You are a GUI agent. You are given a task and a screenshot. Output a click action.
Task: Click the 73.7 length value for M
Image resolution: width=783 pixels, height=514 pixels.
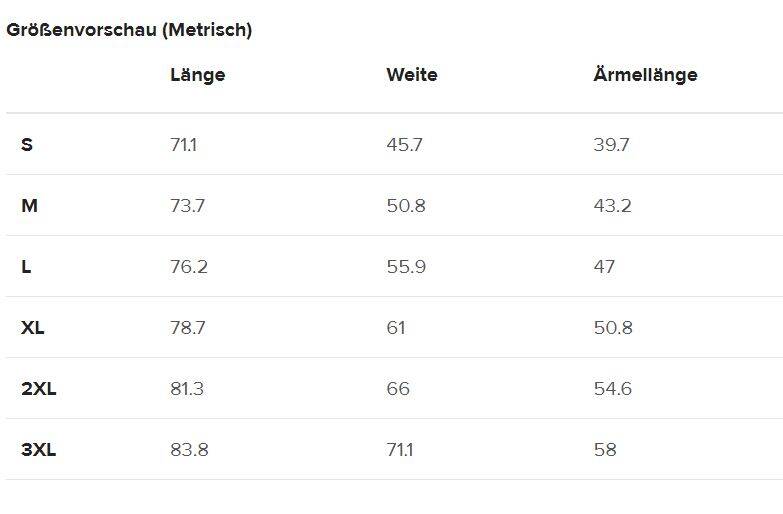[x=187, y=206]
